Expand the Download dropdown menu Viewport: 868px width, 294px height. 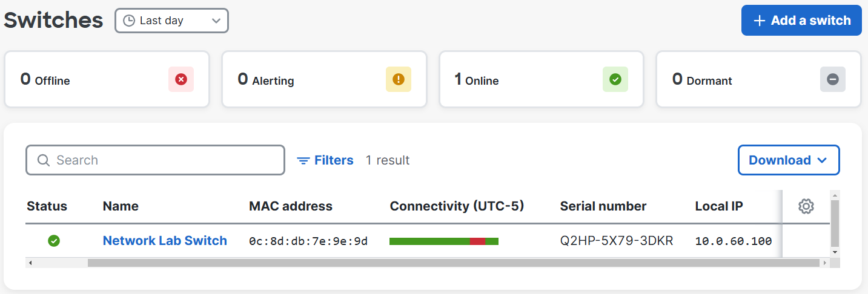[x=789, y=160]
